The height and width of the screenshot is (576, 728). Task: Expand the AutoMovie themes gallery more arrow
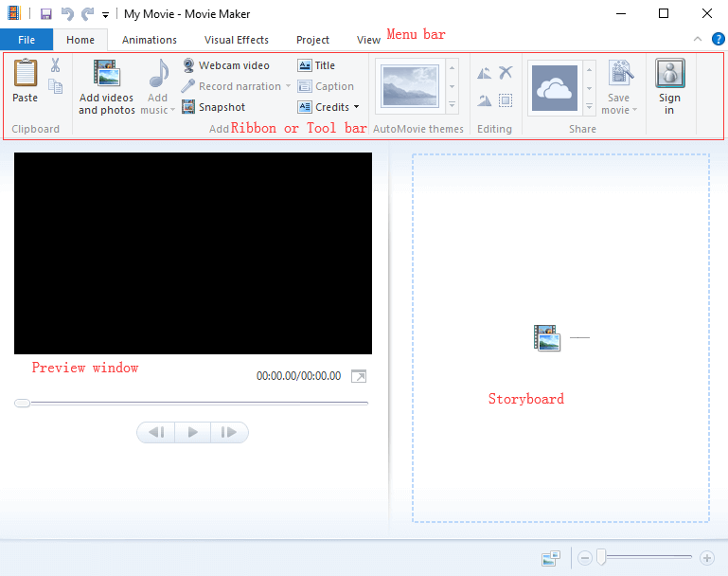(453, 105)
